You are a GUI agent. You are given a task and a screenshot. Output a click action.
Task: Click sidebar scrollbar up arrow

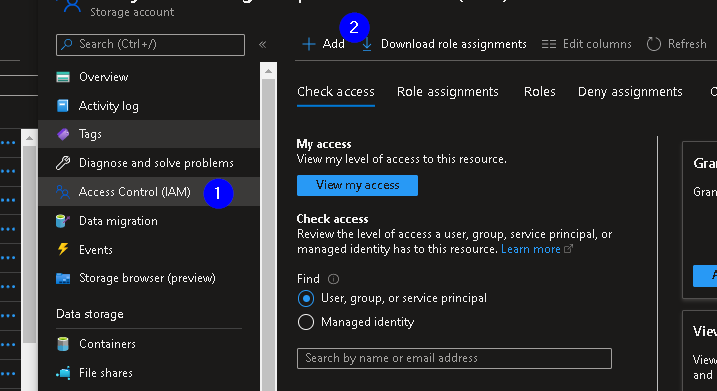pos(268,71)
